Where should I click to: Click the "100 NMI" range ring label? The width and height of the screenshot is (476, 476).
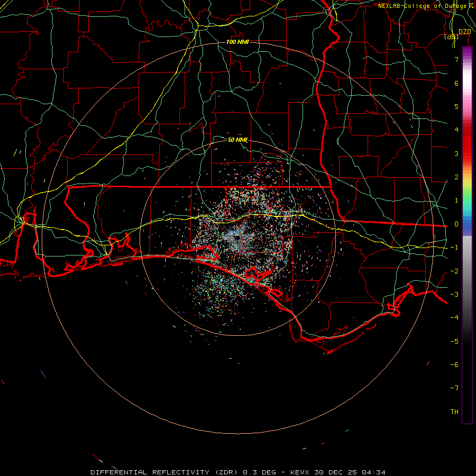click(237, 42)
